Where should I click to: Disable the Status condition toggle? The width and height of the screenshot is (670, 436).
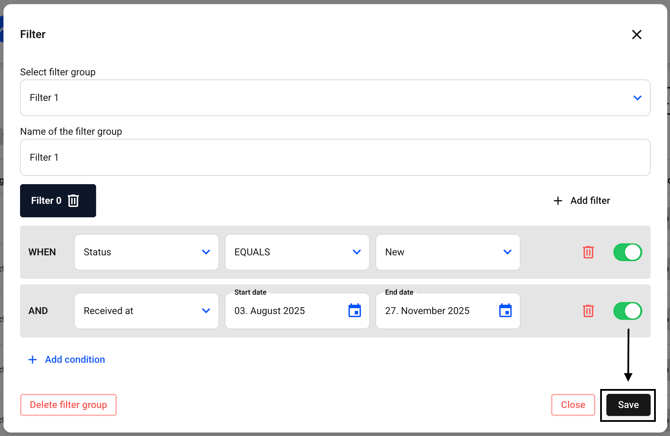point(627,252)
